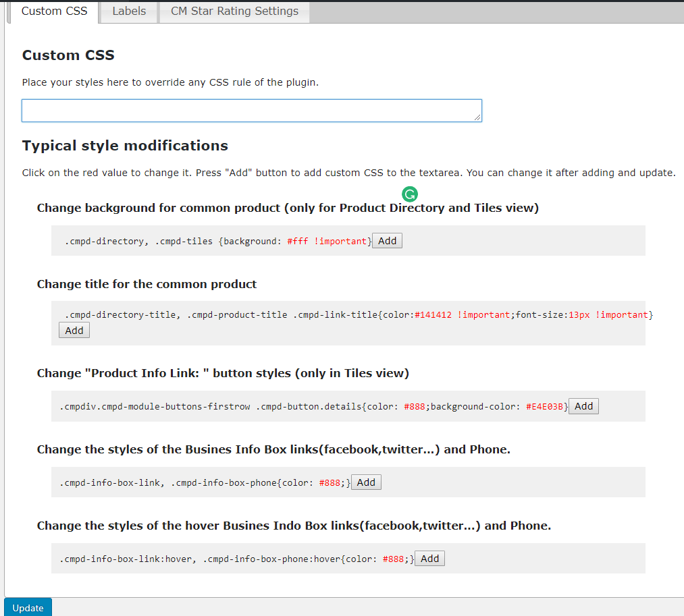The height and width of the screenshot is (616, 684).
Task: Click the green Grammarly icon
Action: 409,194
